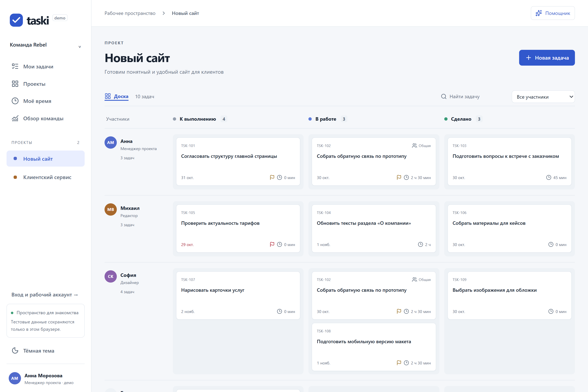Open task TSK-109 Выбрать изображения для обложки
This screenshot has height=392, width=588.
[x=510, y=295]
